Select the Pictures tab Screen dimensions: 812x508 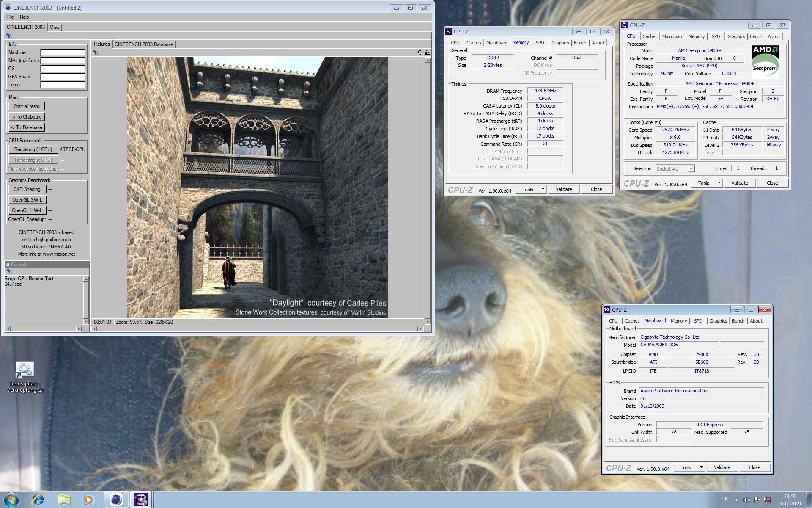point(101,44)
